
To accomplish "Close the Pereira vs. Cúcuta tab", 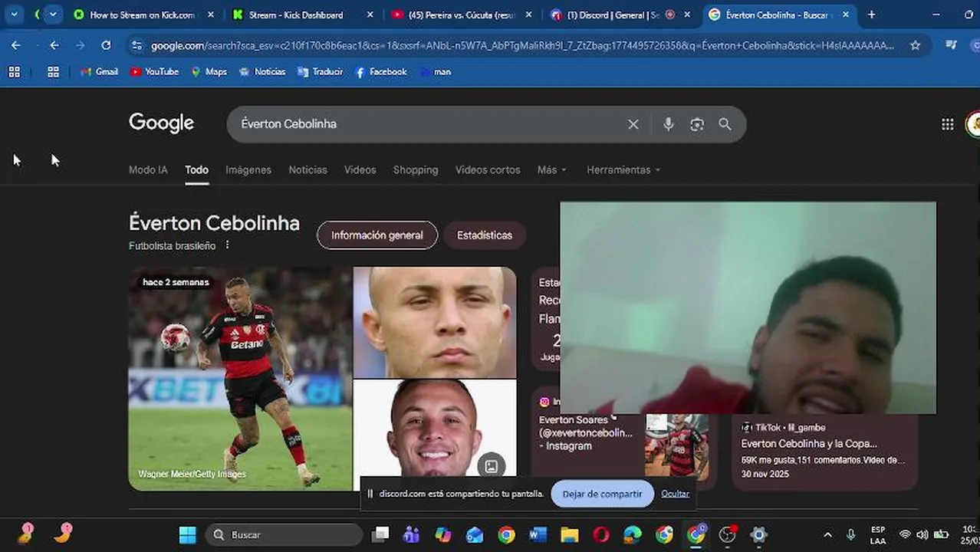I will tap(528, 15).
